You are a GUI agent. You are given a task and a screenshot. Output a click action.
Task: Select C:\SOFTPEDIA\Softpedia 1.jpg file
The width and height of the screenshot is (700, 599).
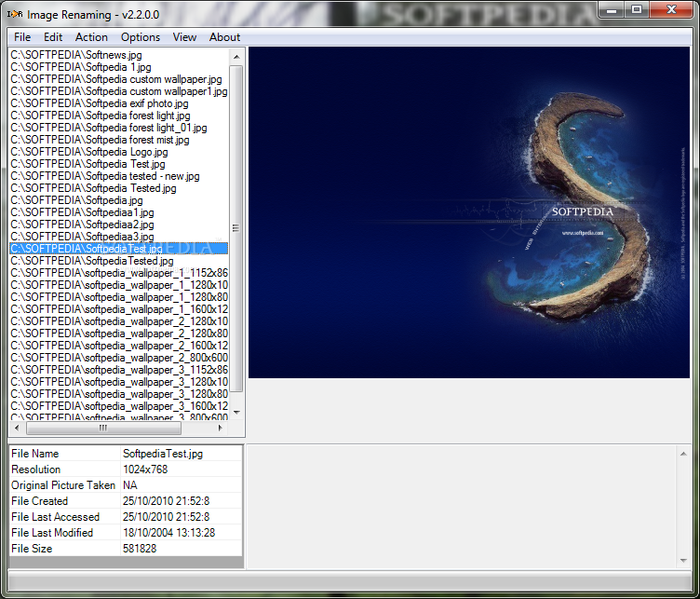pyautogui.click(x=119, y=67)
